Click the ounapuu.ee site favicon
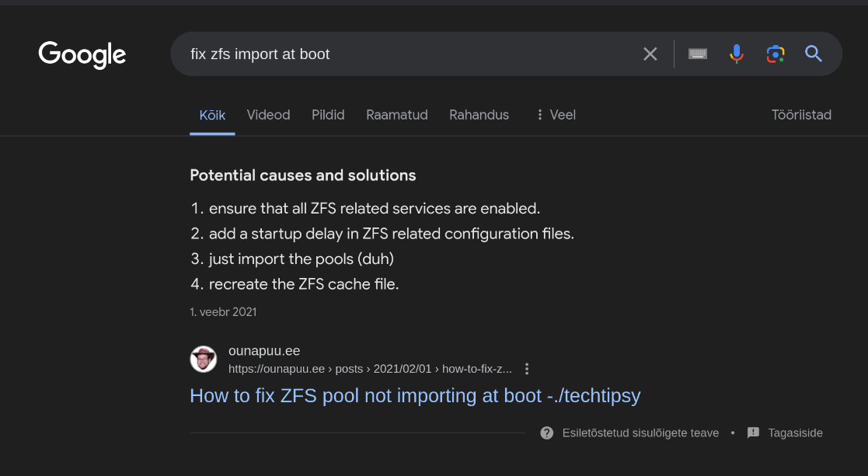Viewport: 868px width, 476px height. 204,360
